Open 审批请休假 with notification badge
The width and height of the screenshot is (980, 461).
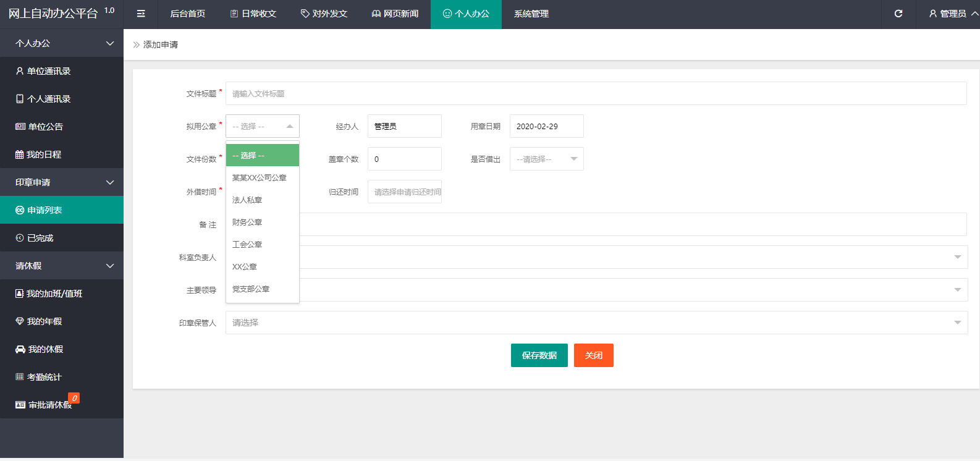(x=49, y=405)
